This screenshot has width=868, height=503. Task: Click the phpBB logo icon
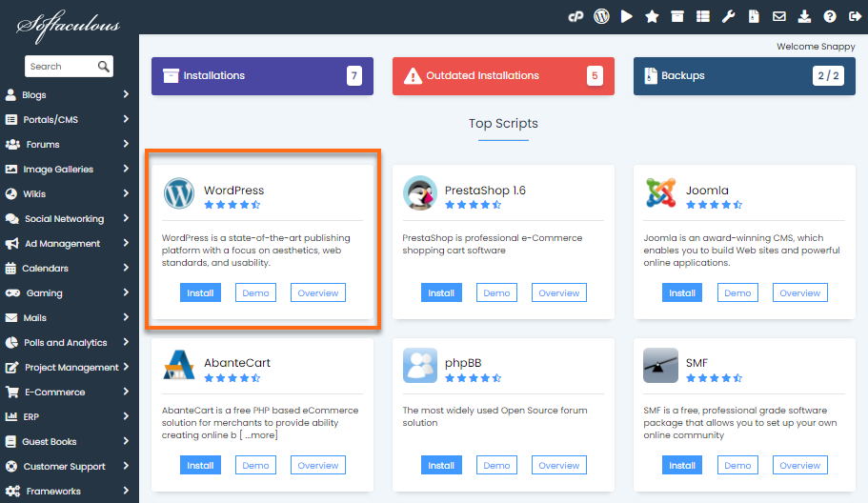click(419, 365)
